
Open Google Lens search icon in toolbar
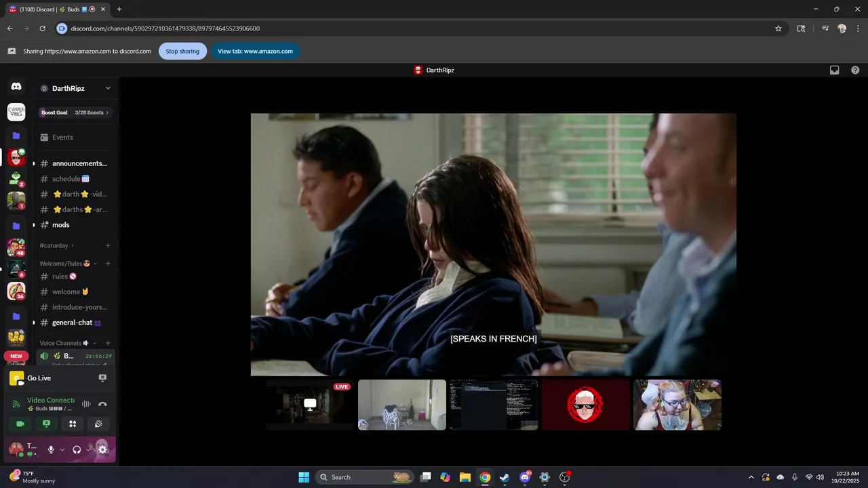pyautogui.click(x=801, y=28)
